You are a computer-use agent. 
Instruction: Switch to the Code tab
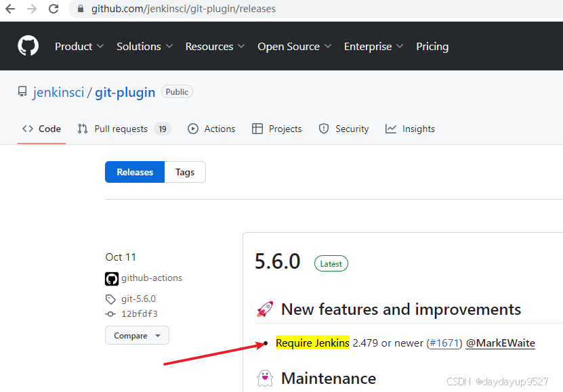[x=41, y=129]
